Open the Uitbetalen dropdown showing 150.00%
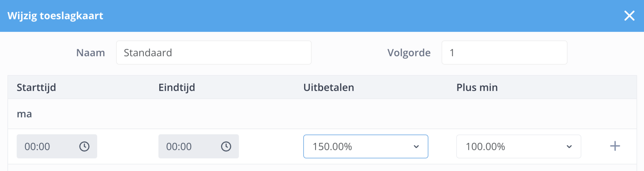 (366, 147)
